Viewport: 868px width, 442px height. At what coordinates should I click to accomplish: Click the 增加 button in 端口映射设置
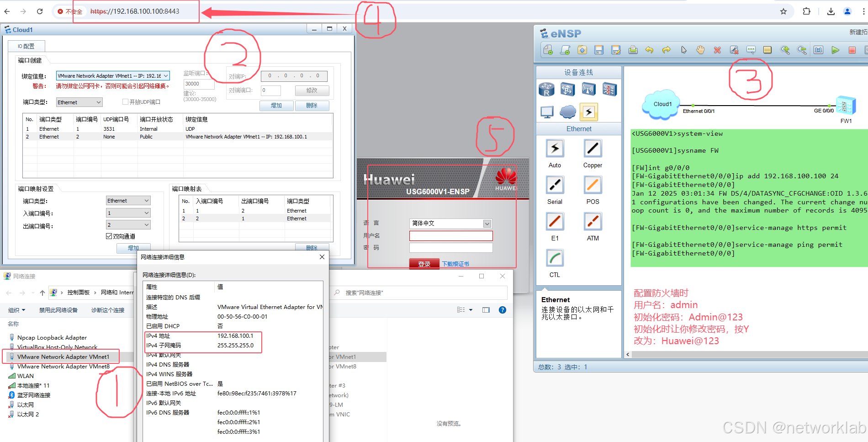133,248
